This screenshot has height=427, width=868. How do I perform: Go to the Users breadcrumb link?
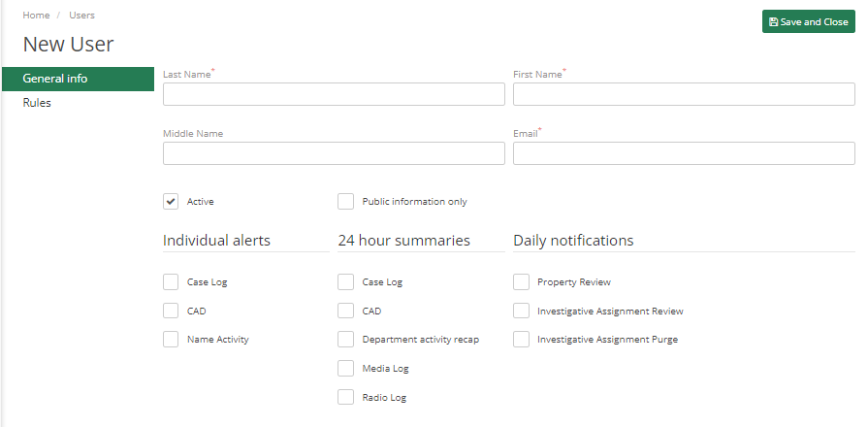click(x=81, y=15)
